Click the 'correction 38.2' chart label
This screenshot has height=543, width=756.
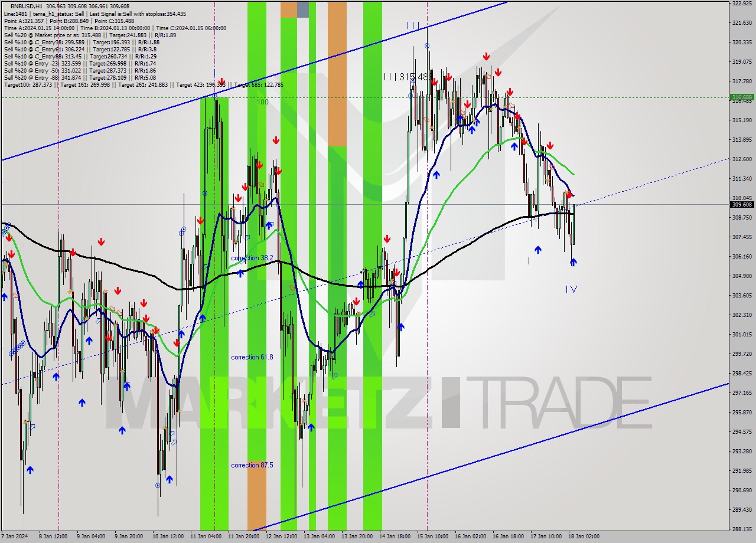252,258
